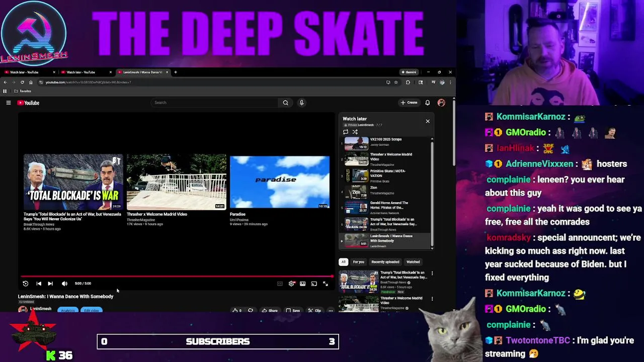The width and height of the screenshot is (644, 362).
Task: Save the video using Save button
Action: coord(293,310)
